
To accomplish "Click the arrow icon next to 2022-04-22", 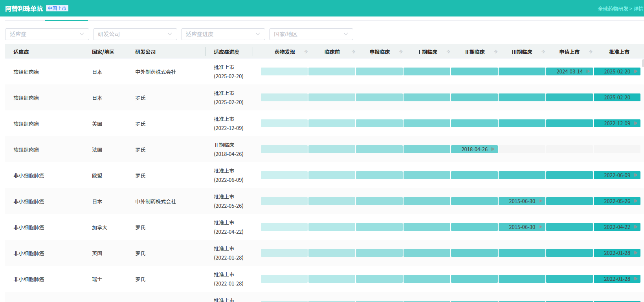I will click(635, 227).
